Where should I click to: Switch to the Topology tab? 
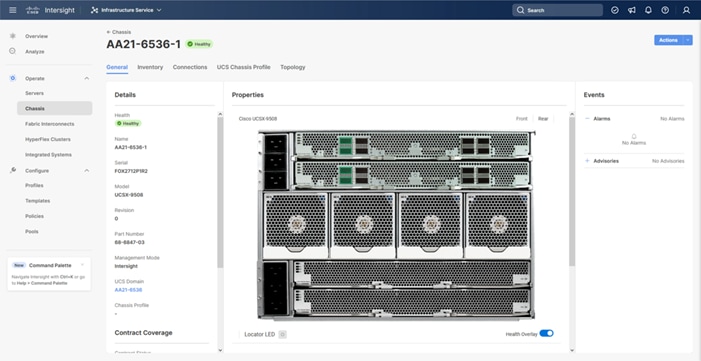click(293, 67)
